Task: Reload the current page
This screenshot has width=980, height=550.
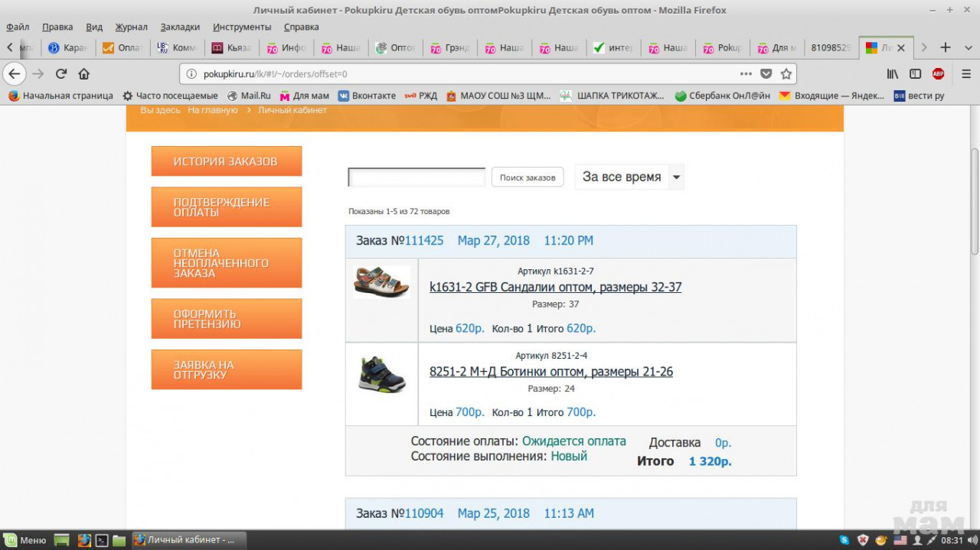Action: 61,74
